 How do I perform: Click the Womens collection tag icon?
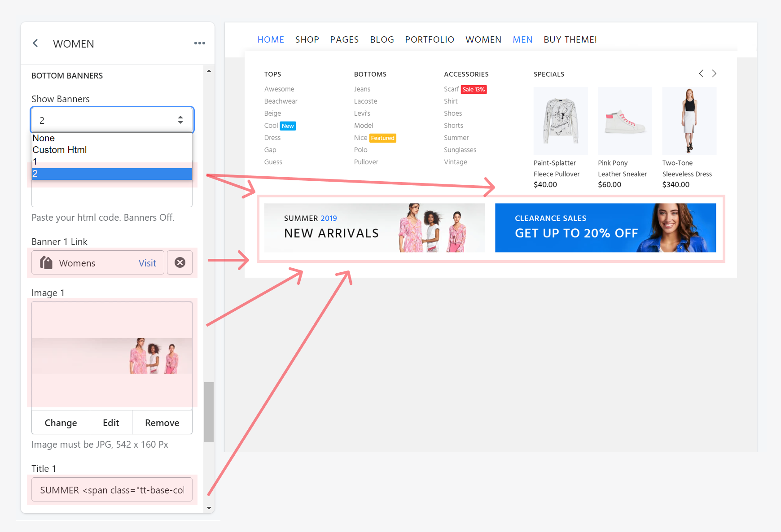(x=46, y=262)
